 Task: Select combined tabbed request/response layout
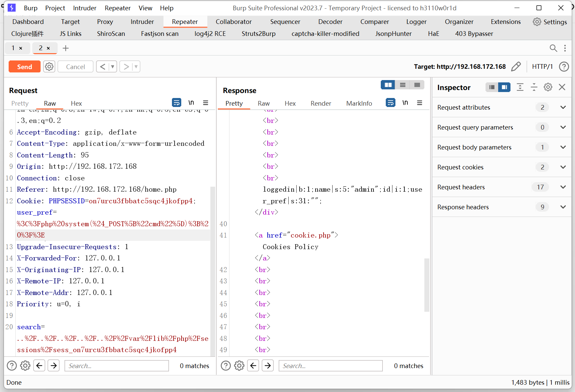tap(417, 85)
